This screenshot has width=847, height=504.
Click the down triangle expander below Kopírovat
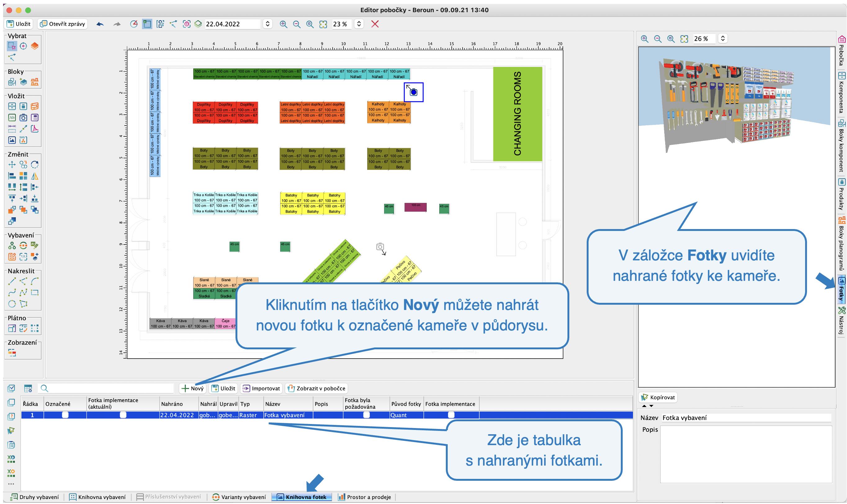pos(651,406)
